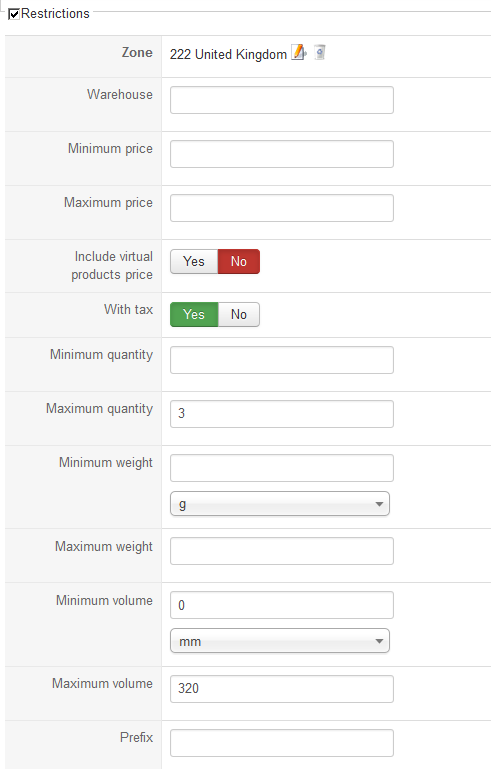This screenshot has height=769, width=491.
Task: Click the Warehouse input field
Action: [x=282, y=100]
